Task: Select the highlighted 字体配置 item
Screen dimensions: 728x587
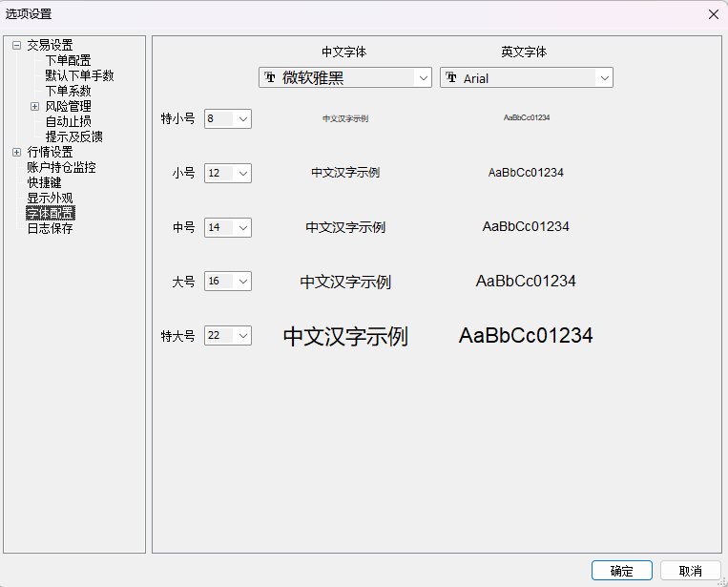Action: 51,213
